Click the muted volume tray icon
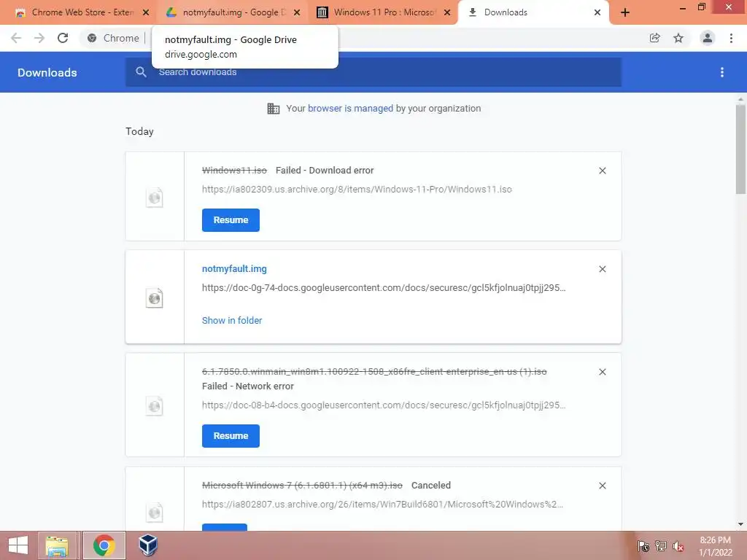Image resolution: width=747 pixels, height=560 pixels. pyautogui.click(x=678, y=546)
